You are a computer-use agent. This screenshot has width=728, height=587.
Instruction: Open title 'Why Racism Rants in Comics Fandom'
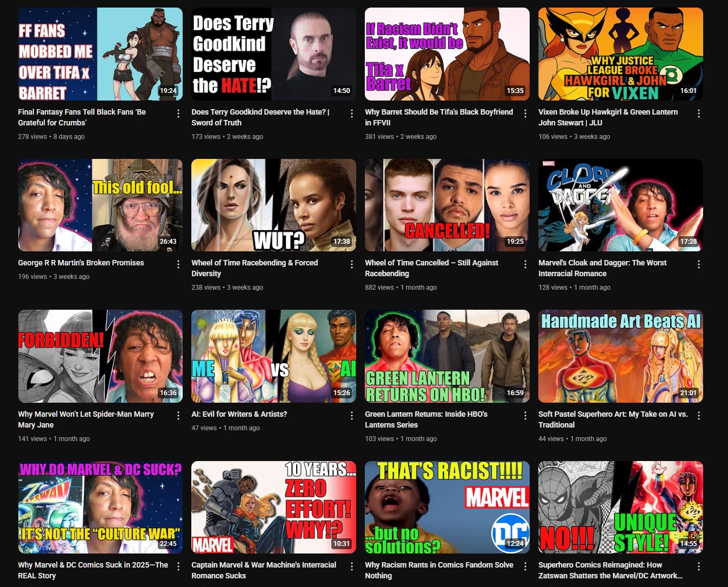[x=439, y=570]
